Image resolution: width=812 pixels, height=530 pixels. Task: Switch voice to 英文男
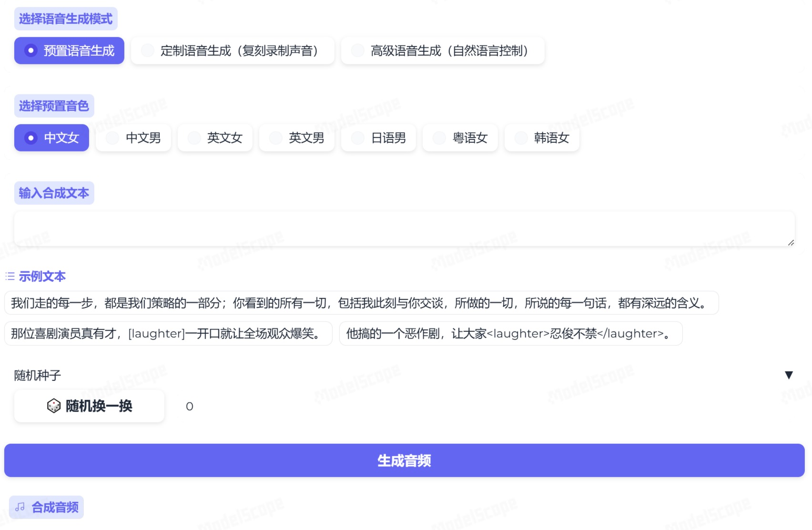point(297,138)
